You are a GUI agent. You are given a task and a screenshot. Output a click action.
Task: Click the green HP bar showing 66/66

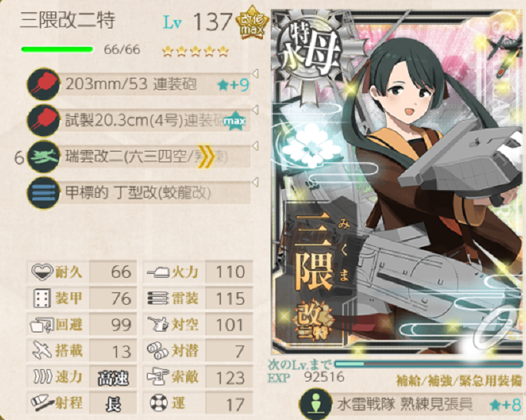coord(57,50)
